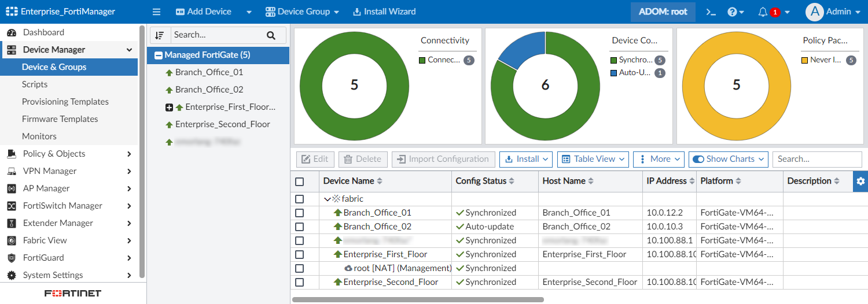The width and height of the screenshot is (868, 304).
Task: Click the table column settings gear
Action: coord(860,181)
